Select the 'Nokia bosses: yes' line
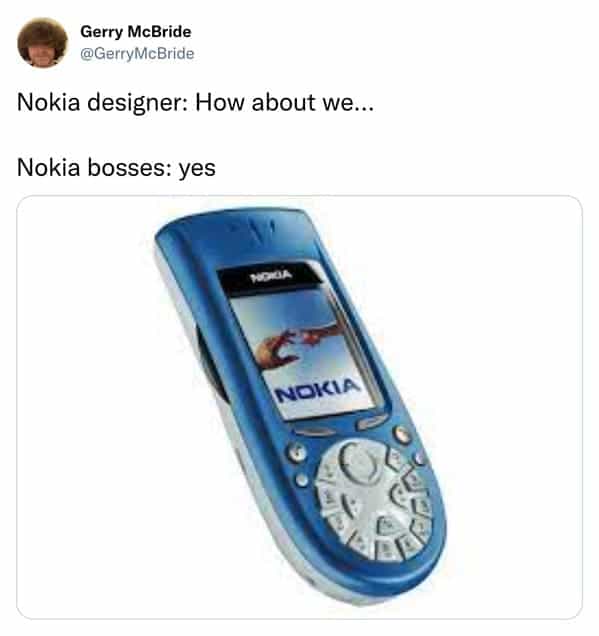This screenshot has height=636, width=599. click(x=116, y=168)
